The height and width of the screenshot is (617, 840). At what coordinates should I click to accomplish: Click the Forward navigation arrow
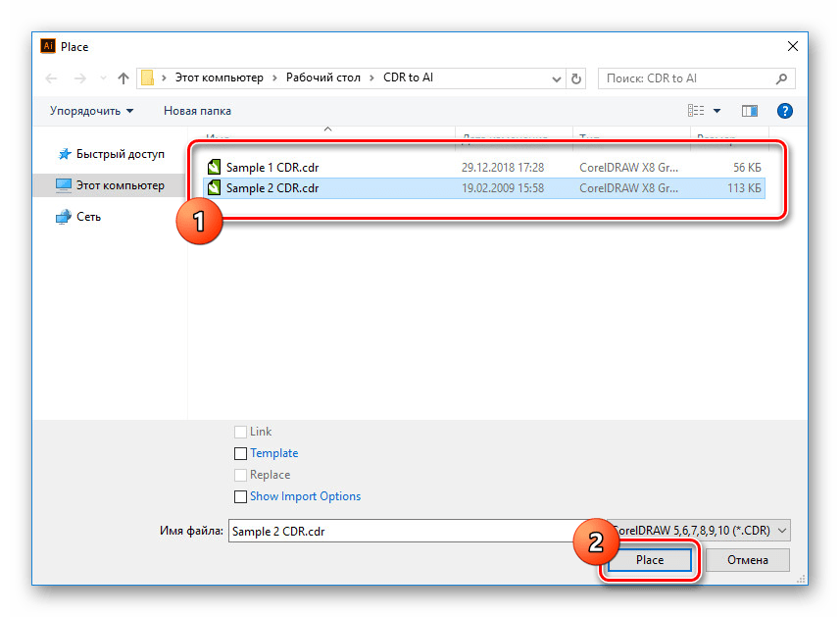(79, 78)
